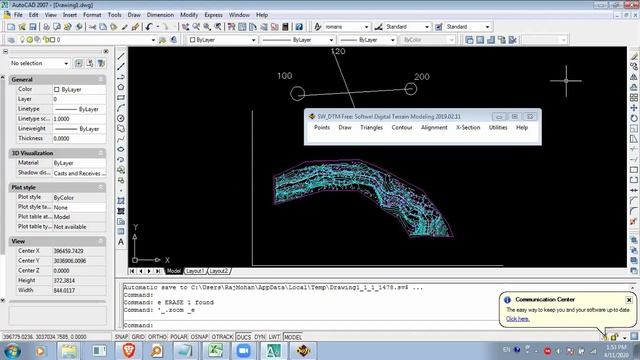The width and height of the screenshot is (640, 360).
Task: Collapse the General properties section
Action: 100,80
